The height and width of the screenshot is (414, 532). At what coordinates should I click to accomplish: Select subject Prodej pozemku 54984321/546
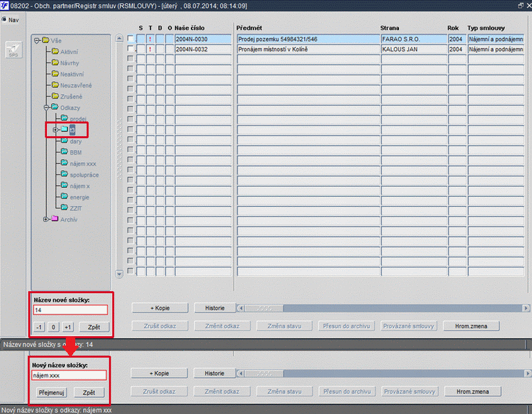308,39
